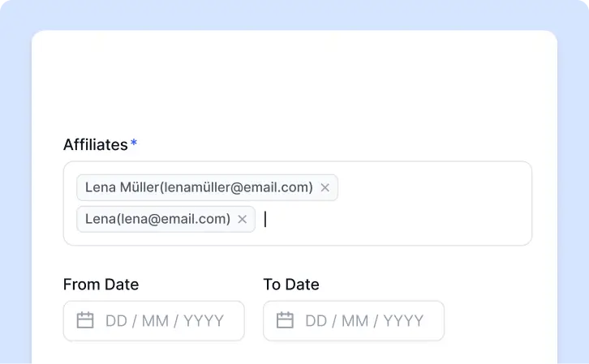Click the Affiliates field label
Image resolution: width=589 pixels, height=364 pixels.
96,145
